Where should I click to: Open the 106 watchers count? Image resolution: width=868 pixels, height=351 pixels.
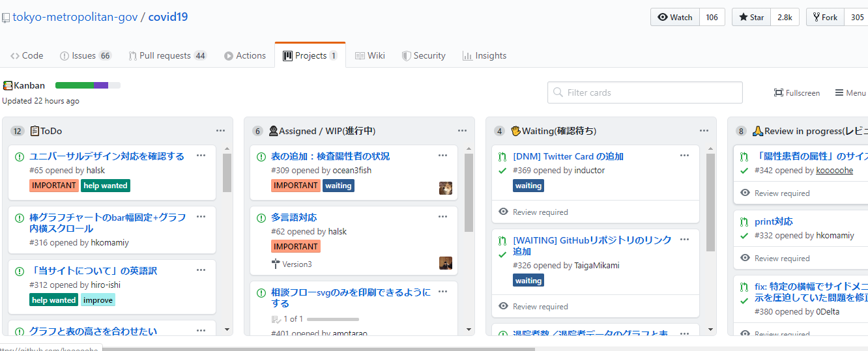(712, 18)
